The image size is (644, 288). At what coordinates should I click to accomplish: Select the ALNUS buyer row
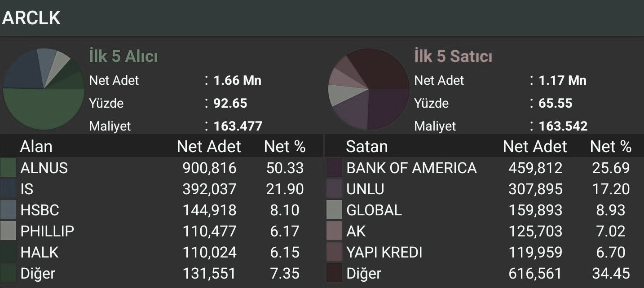pyautogui.click(x=161, y=168)
